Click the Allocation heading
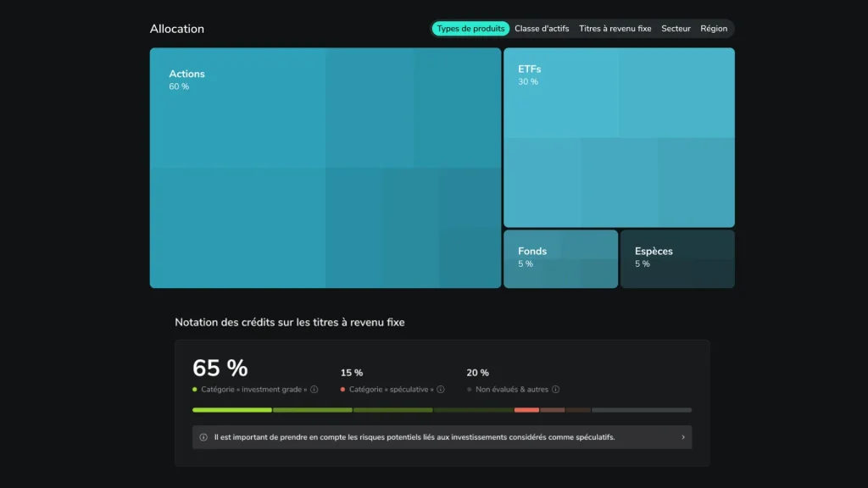 [x=177, y=29]
